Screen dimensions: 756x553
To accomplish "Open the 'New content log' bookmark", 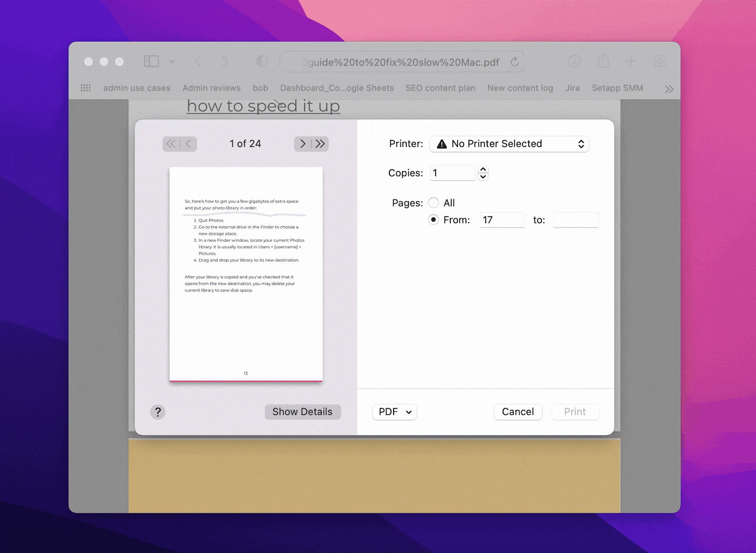I will [x=520, y=88].
